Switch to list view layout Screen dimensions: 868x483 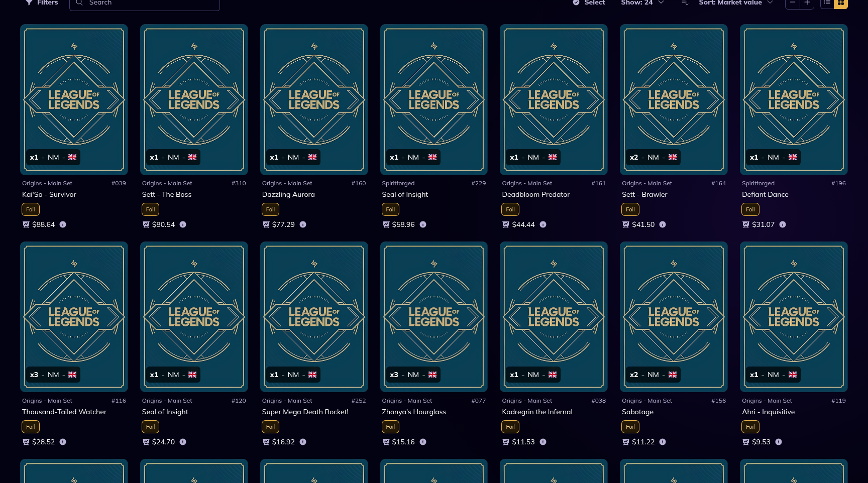click(827, 3)
